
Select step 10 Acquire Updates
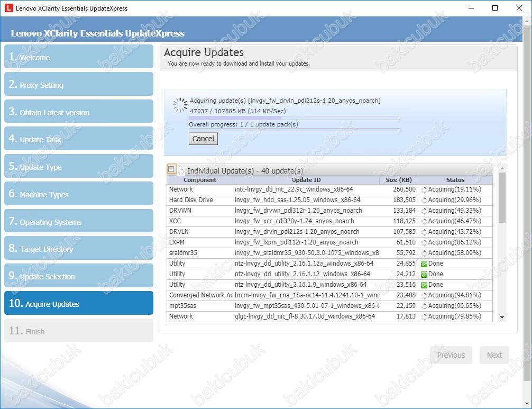[x=79, y=303]
